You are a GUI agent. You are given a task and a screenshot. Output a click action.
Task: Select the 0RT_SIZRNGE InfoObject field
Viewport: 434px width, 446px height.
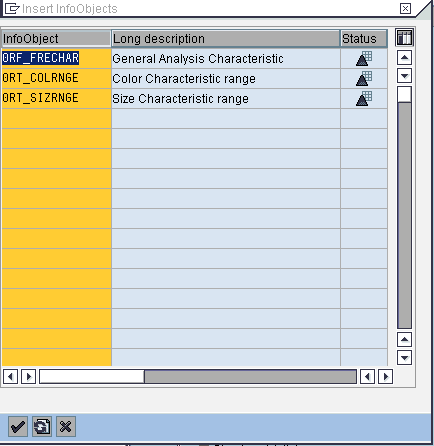(x=56, y=98)
